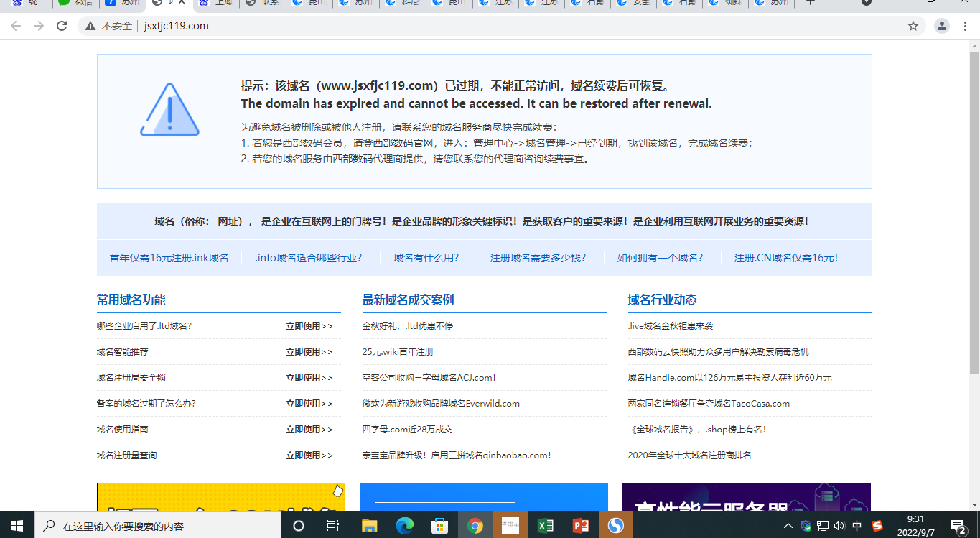Expand the hidden system tray icons

click(788, 526)
